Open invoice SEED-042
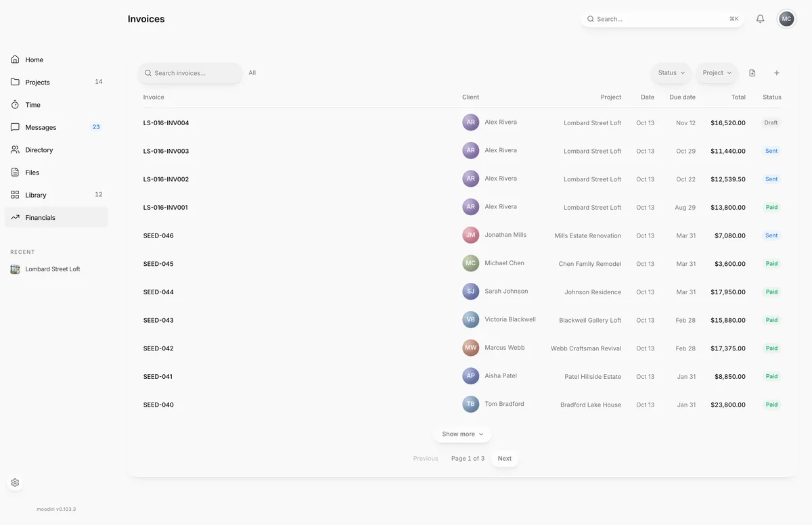The height and width of the screenshot is (525, 812). 158,348
